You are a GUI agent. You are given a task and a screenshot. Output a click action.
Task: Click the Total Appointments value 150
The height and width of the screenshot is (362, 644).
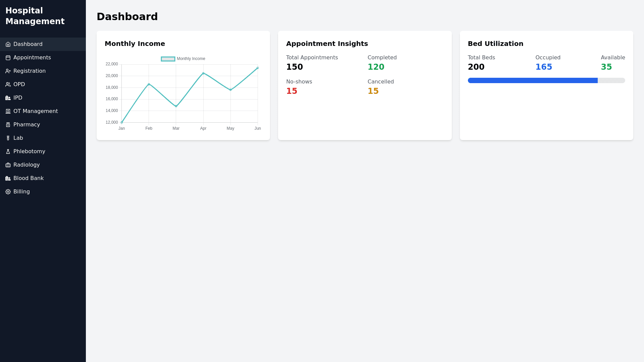coord(294,67)
